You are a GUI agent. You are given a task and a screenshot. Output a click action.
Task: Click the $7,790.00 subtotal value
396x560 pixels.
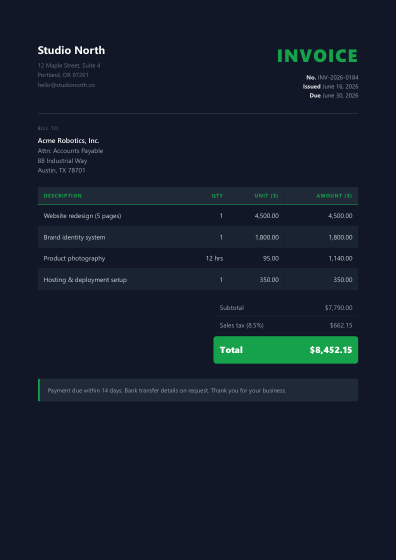(339, 308)
